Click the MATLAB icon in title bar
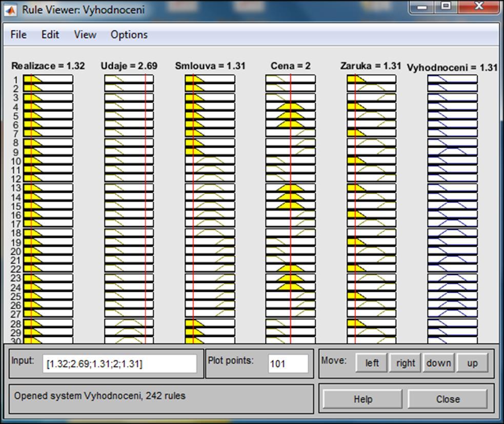 pyautogui.click(x=10, y=10)
